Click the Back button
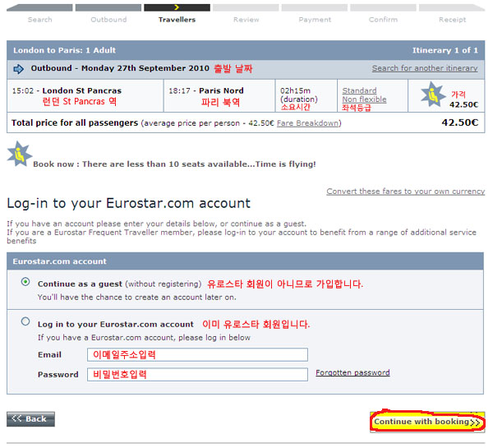The width and height of the screenshot is (493, 448). pos(30,419)
